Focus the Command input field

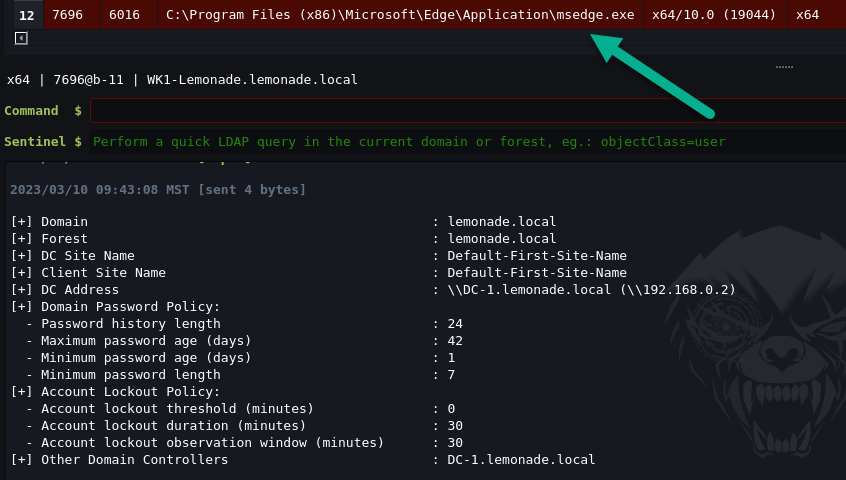coord(466,110)
